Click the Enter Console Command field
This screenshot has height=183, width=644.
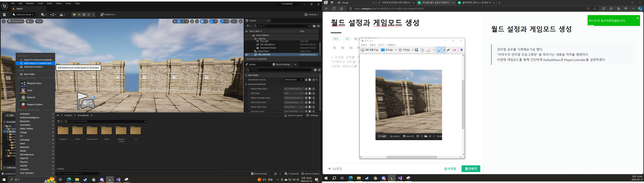77,173
